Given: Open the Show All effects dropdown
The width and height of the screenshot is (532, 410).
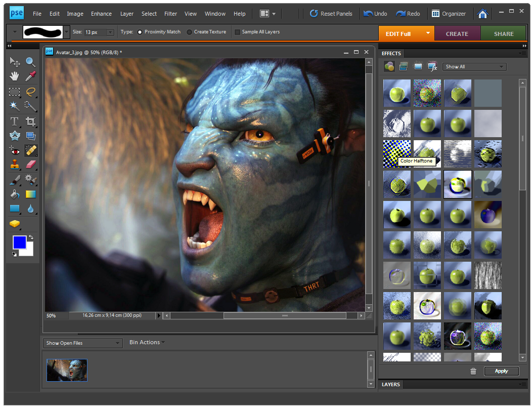Looking at the screenshot, I should (474, 67).
